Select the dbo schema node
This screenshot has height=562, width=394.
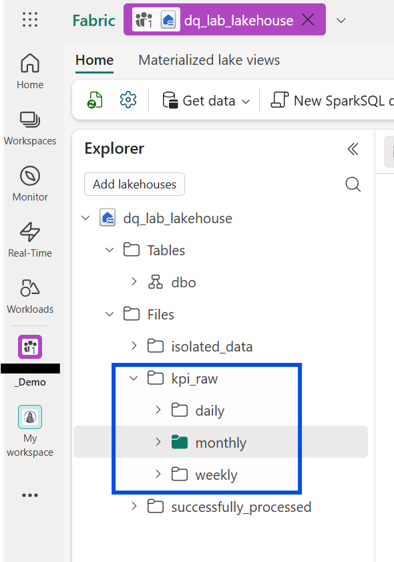[184, 282]
